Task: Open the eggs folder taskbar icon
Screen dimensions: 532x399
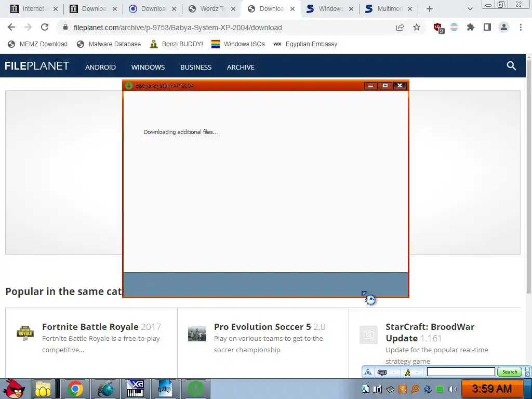Action: 43,389
